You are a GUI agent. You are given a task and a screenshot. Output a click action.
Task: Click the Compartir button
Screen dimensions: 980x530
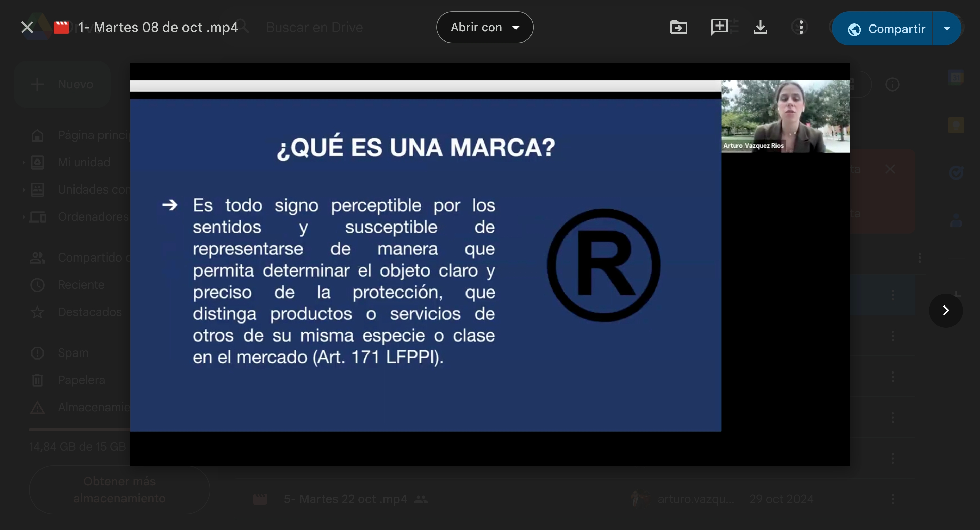coord(882,29)
